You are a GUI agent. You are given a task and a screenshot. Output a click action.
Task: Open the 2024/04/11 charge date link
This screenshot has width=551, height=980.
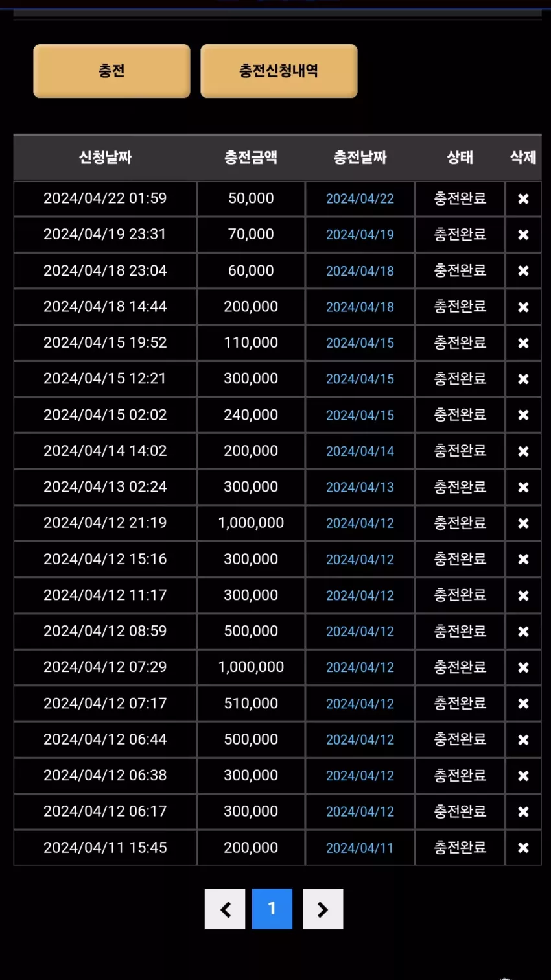[x=360, y=848]
